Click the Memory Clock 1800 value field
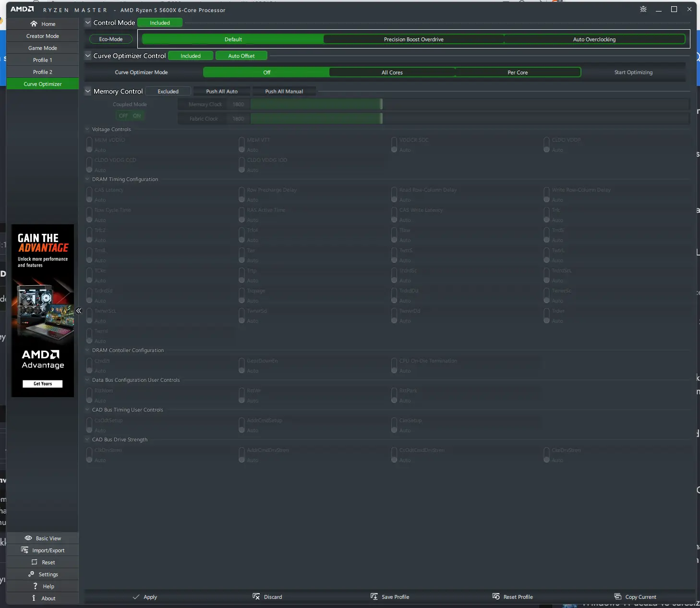This screenshot has height=608, width=700. click(238, 104)
